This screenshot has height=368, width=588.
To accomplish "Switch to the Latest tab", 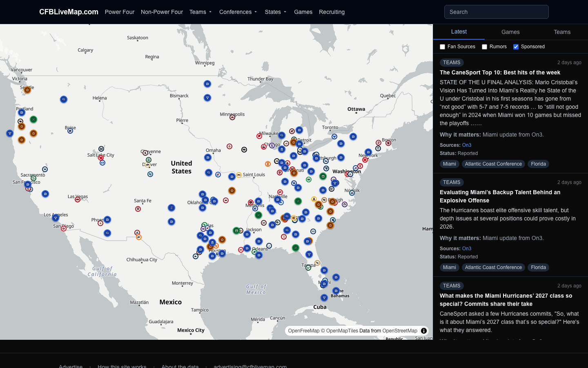I will pos(459,31).
